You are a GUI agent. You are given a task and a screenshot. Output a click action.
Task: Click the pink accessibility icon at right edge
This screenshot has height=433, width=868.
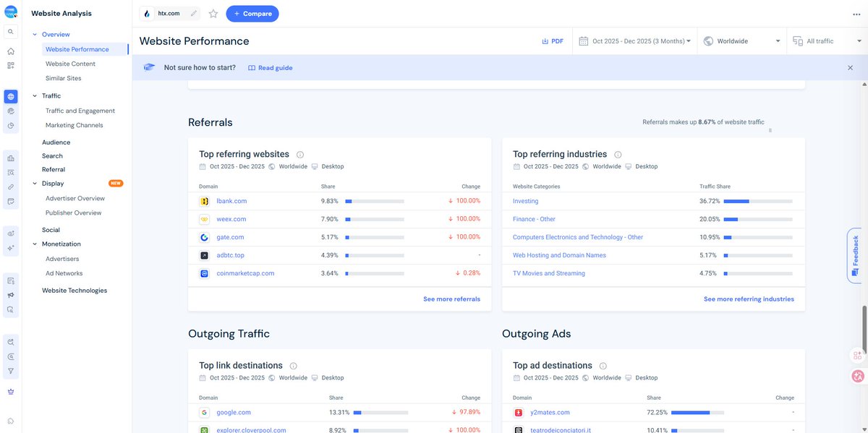coord(858,376)
